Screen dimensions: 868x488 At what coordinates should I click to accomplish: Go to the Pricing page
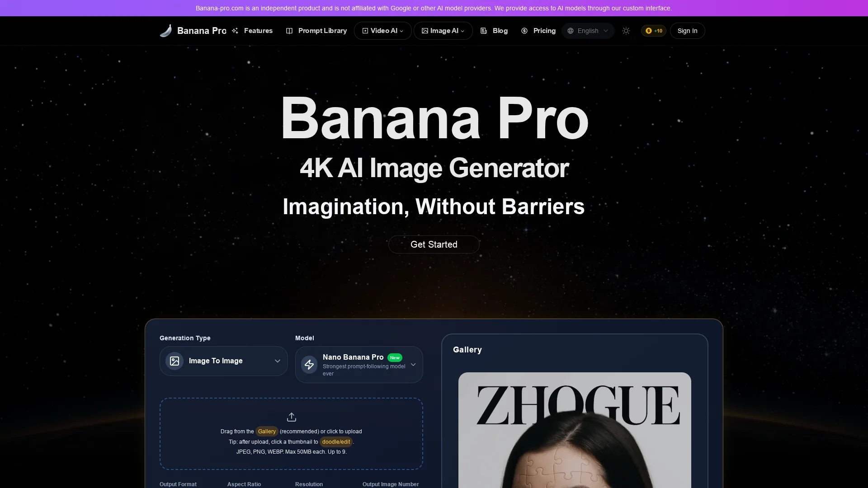point(538,31)
